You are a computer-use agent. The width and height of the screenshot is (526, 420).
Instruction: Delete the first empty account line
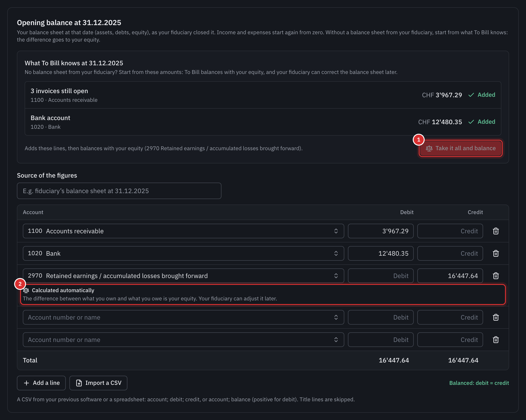[495, 317]
